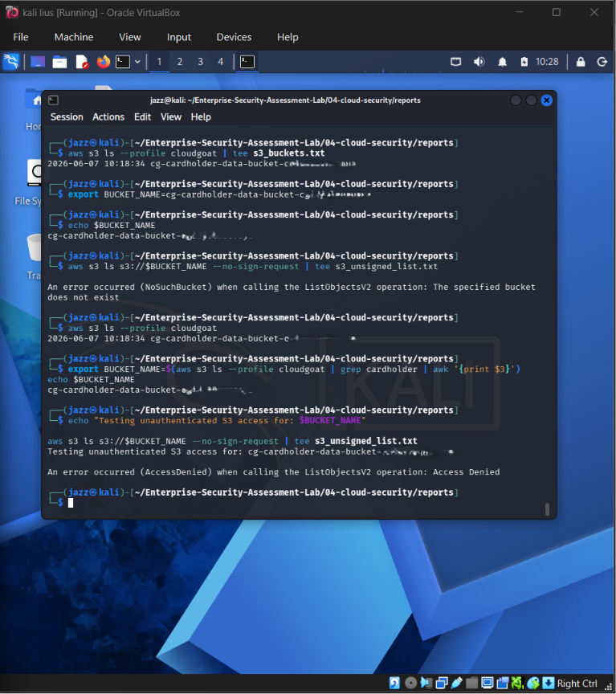Image resolution: width=616 pixels, height=694 pixels.
Task: Click the keyboard capture down-arrow icon
Action: coord(549,683)
